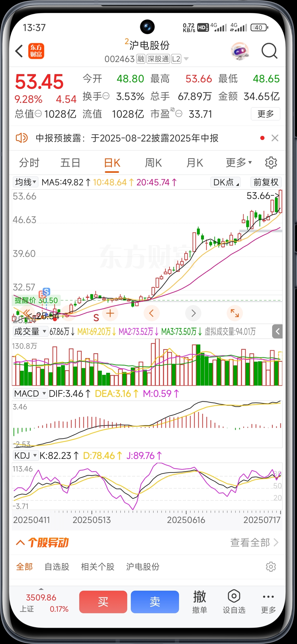The image size is (297, 644).
Task: Switch to the 周K tab
Action: 153,163
